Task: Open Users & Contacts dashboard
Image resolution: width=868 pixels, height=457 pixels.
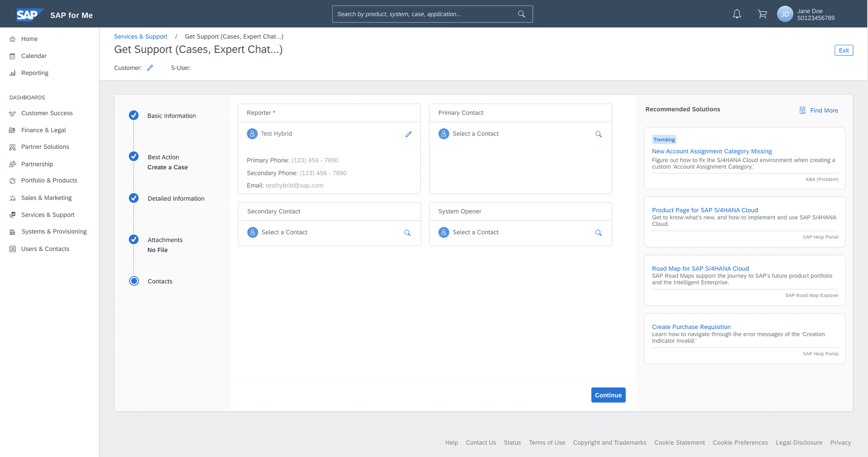Action: click(x=45, y=249)
